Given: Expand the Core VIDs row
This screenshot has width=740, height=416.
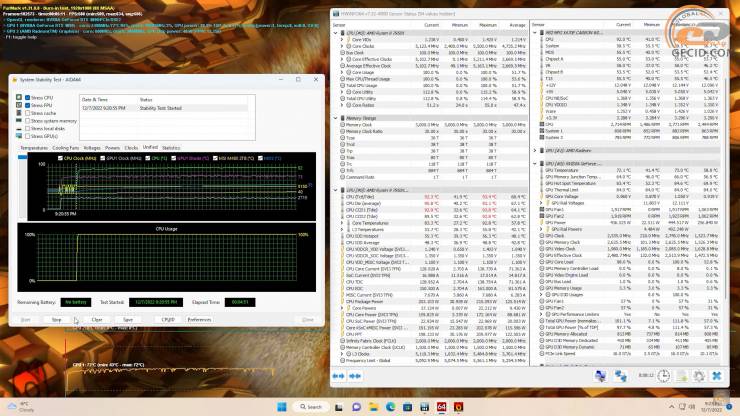Looking at the screenshot, I should (x=342, y=40).
